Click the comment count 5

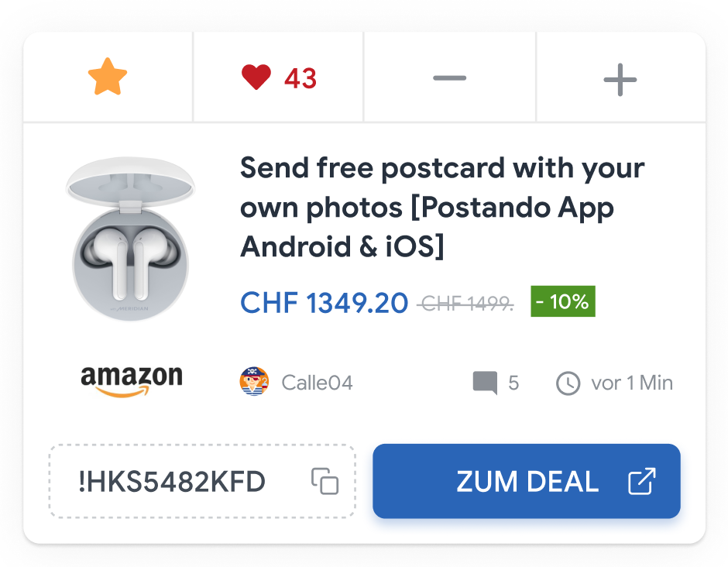pyautogui.click(x=513, y=383)
